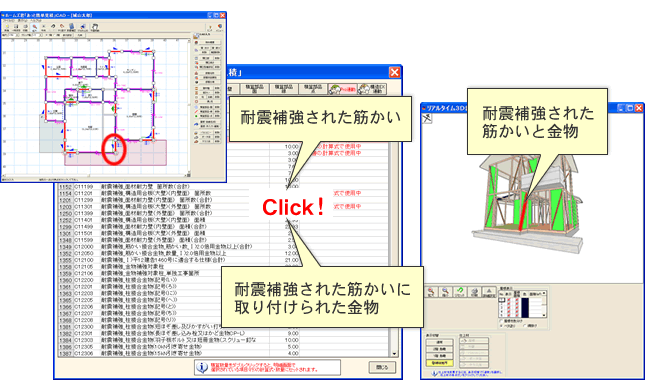
Task: Click the yellow highlighted display switch button
Action: click(440, 363)
